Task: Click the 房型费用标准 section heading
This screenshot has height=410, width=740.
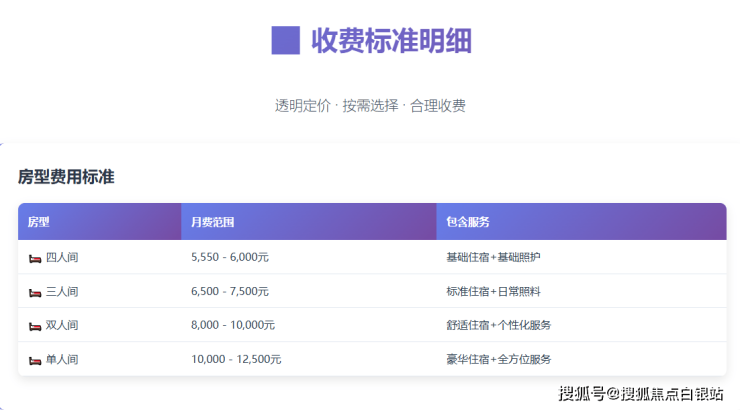Action: pyautogui.click(x=66, y=177)
